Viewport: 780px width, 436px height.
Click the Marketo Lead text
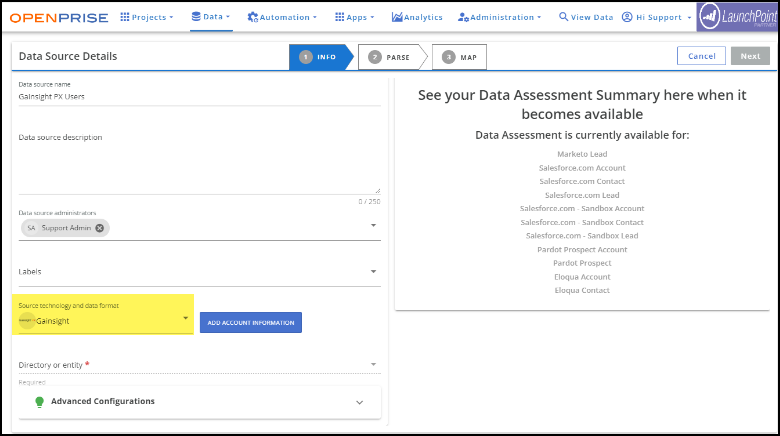[582, 154]
